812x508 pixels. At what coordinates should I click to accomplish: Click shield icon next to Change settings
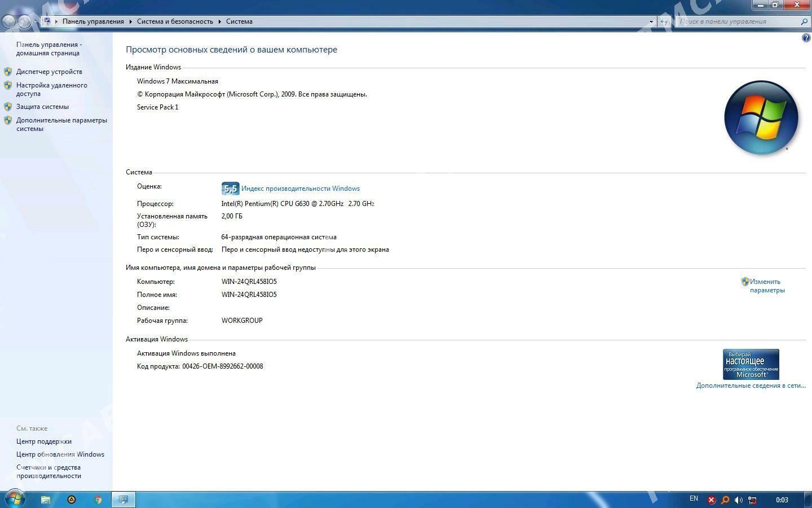tap(745, 281)
